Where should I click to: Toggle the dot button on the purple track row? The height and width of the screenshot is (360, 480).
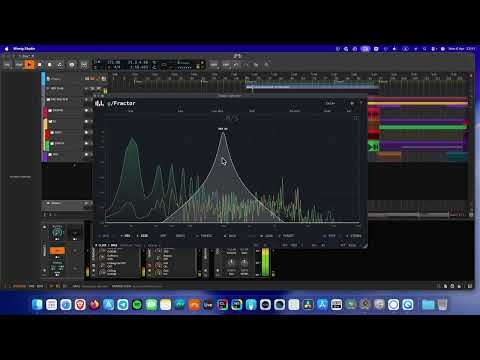click(x=86, y=154)
